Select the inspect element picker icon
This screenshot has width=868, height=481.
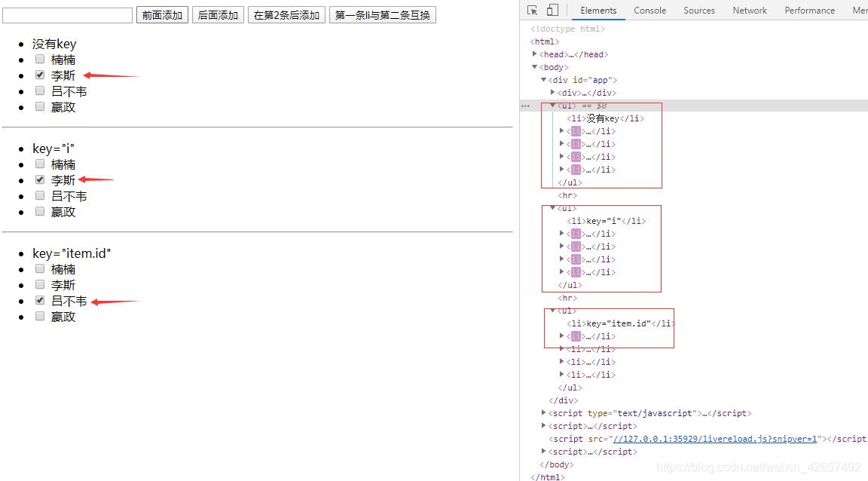point(533,10)
